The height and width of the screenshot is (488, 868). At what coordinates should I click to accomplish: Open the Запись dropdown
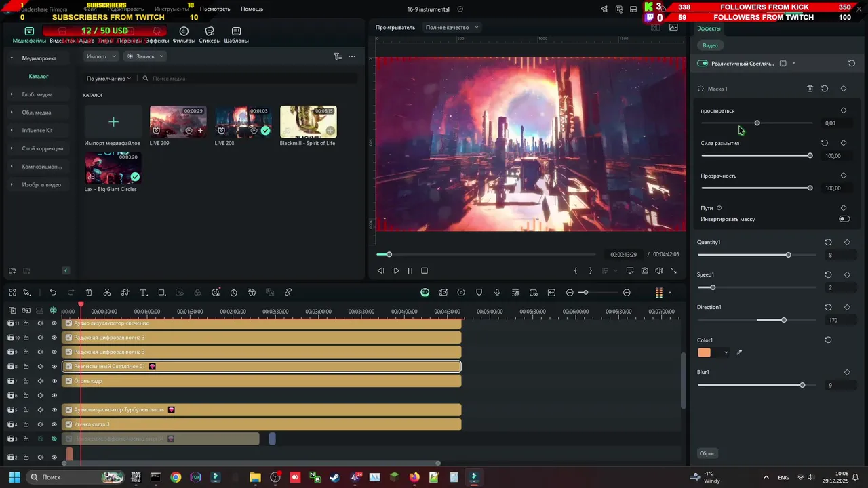(145, 56)
